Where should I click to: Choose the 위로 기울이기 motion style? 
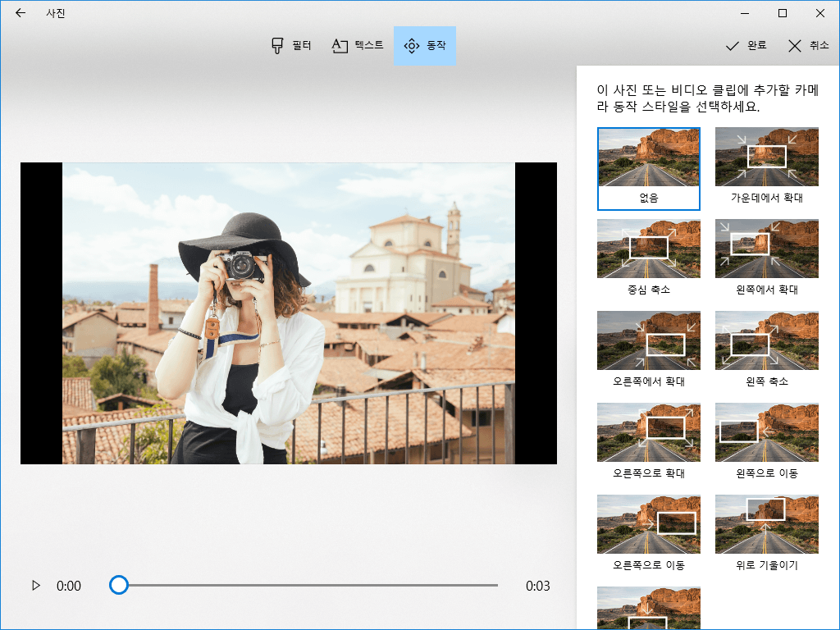tap(767, 535)
